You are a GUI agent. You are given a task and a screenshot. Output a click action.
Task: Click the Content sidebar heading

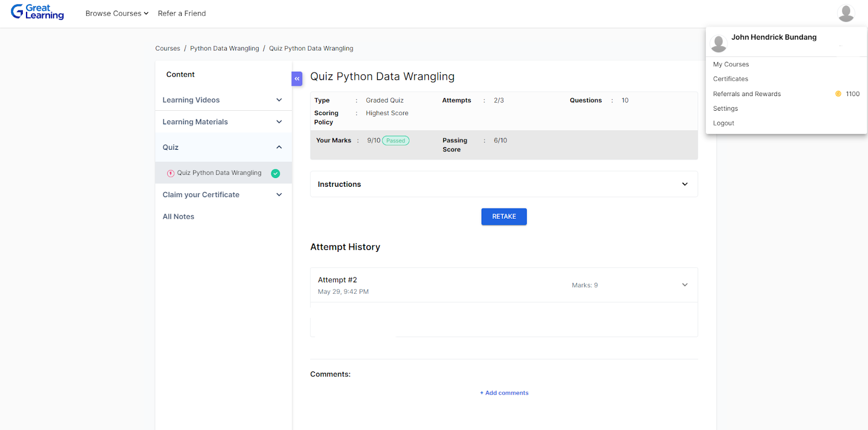click(180, 74)
